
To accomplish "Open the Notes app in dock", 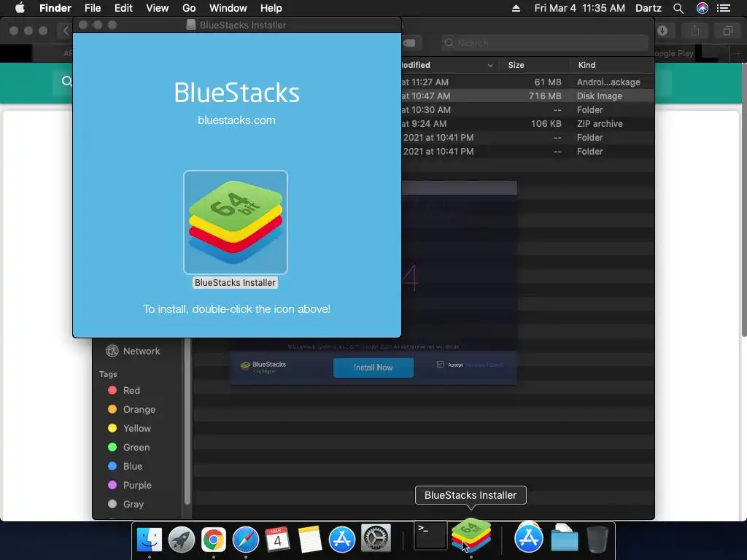I will point(309,540).
